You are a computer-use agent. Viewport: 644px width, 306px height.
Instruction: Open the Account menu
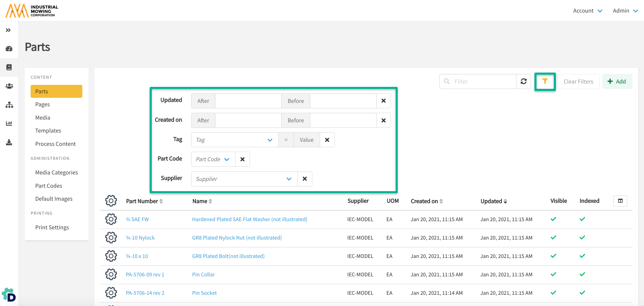[588, 11]
